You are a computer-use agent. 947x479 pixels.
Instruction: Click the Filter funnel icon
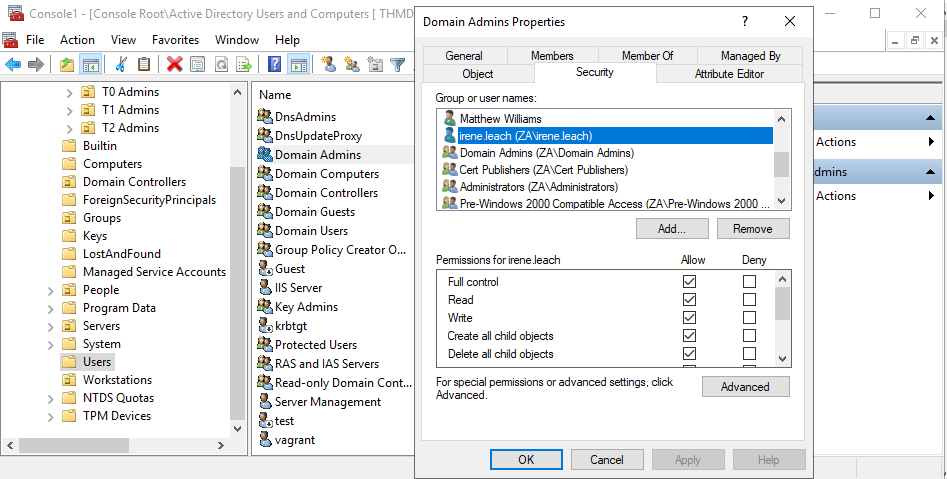[397, 64]
